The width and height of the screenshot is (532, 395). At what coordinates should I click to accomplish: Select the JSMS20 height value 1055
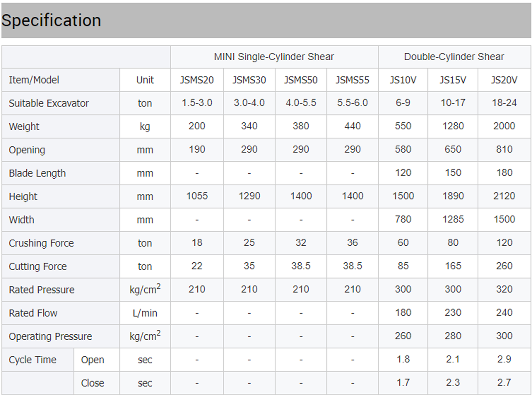197,196
